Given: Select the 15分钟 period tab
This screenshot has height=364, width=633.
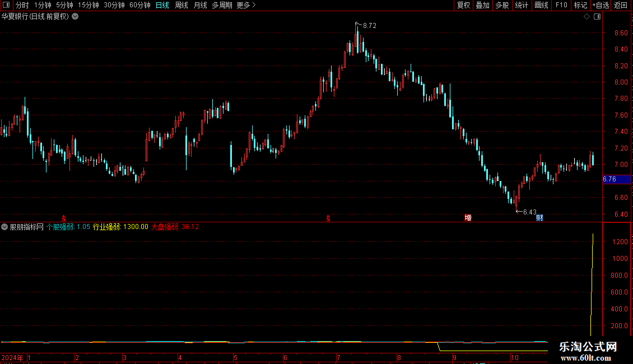Looking at the screenshot, I should pyautogui.click(x=89, y=5).
